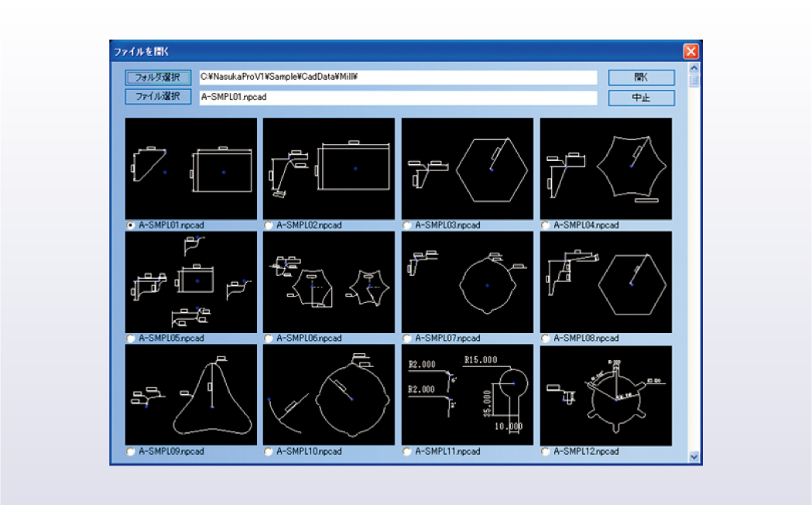812x505 pixels.
Task: Select the A-SMPL11.npcad radio button
Action: pyautogui.click(x=406, y=452)
